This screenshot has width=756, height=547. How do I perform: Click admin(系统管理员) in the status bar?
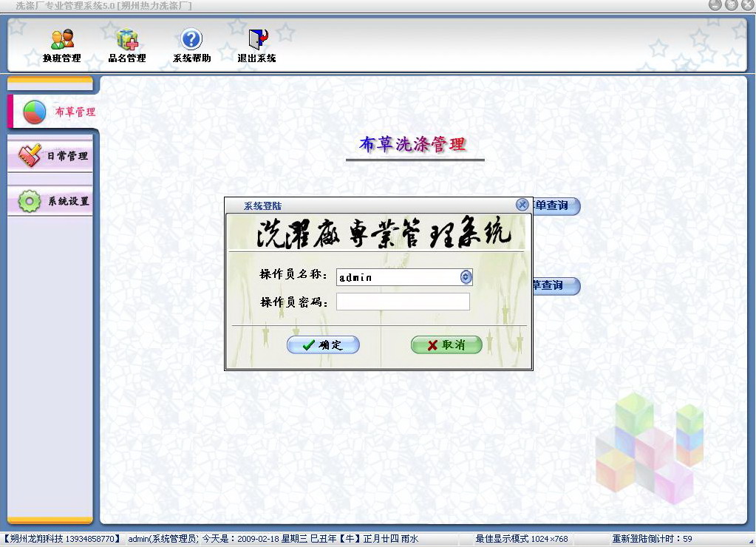click(163, 539)
